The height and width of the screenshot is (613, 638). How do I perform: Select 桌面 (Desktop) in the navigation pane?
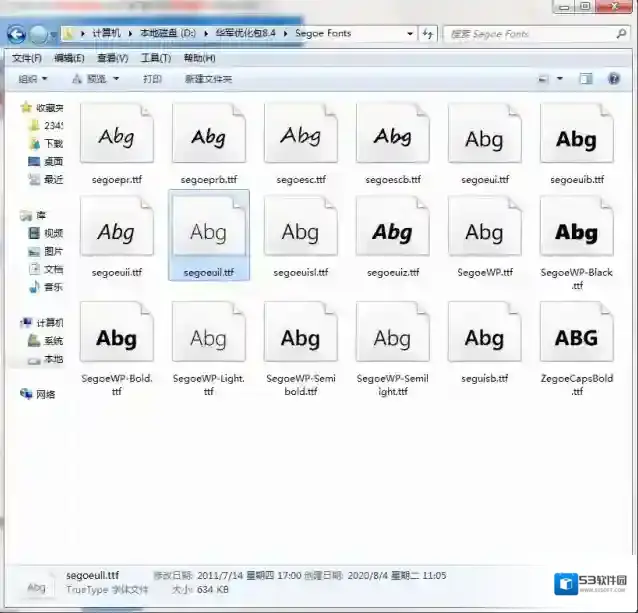(x=52, y=161)
